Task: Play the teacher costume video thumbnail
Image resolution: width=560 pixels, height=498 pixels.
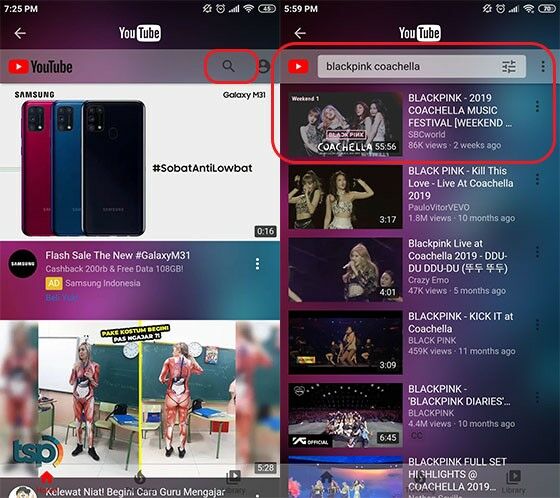Action: [140, 398]
